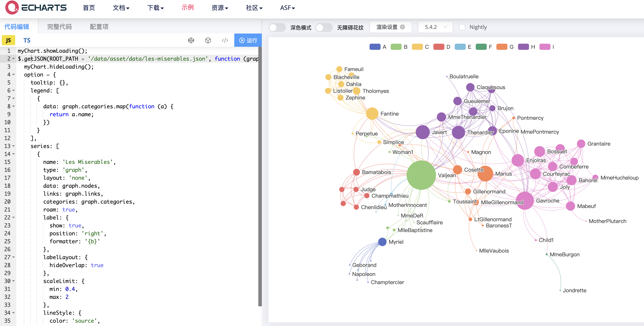Viewport: 644px width, 326px height.
Task: Switch to 配置项 tab
Action: point(99,26)
